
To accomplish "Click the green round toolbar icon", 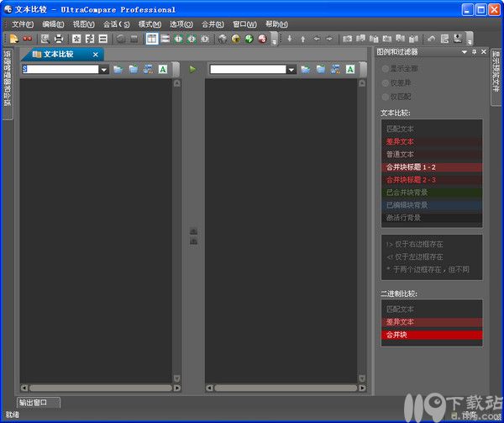I will (x=249, y=39).
